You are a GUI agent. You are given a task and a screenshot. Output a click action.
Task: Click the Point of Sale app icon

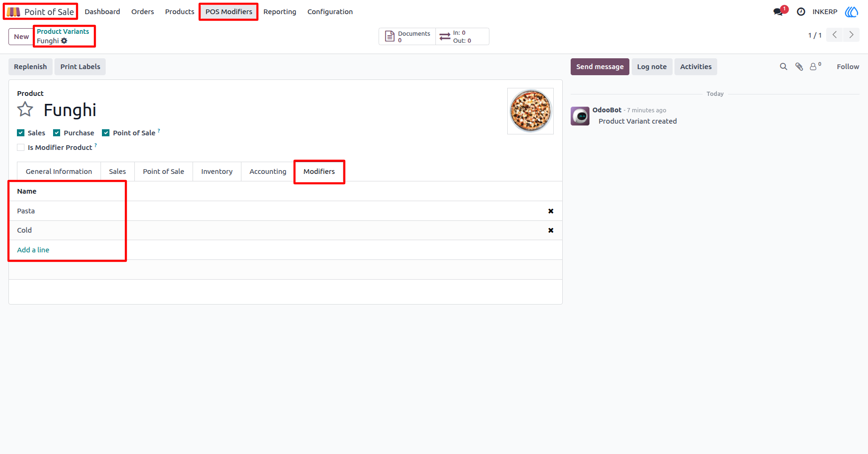(13, 12)
